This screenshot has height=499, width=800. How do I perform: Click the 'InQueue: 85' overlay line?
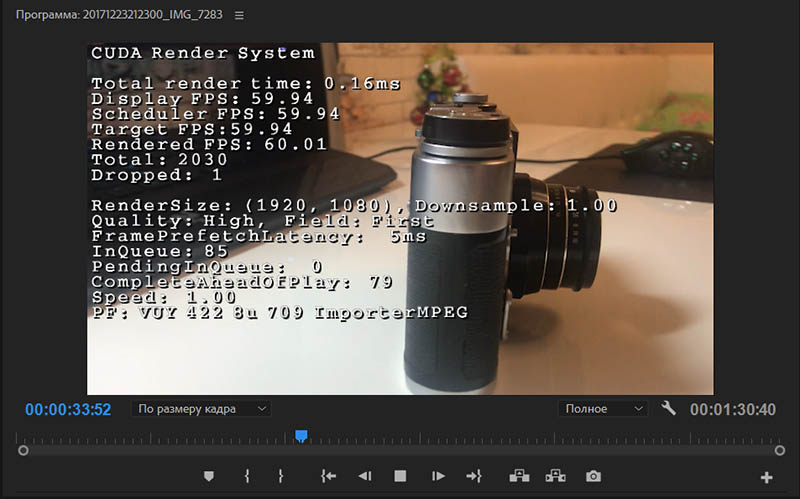coord(160,251)
